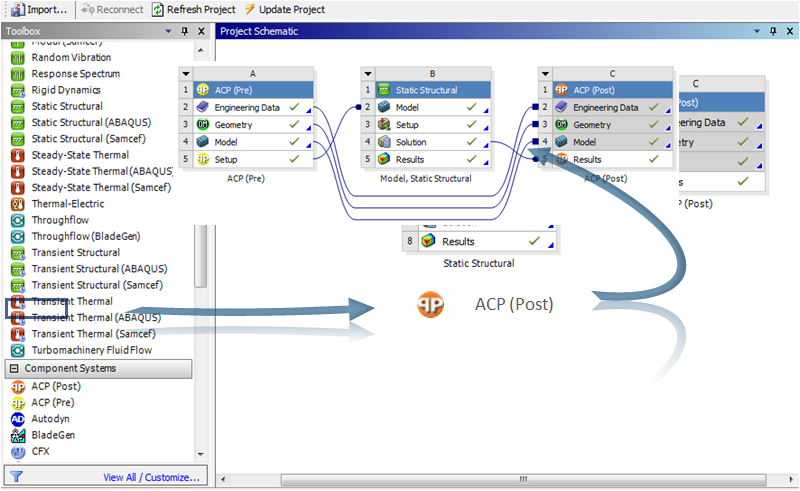Select the Solution cell in system B
Screen dimensions: 800x491
(433, 142)
